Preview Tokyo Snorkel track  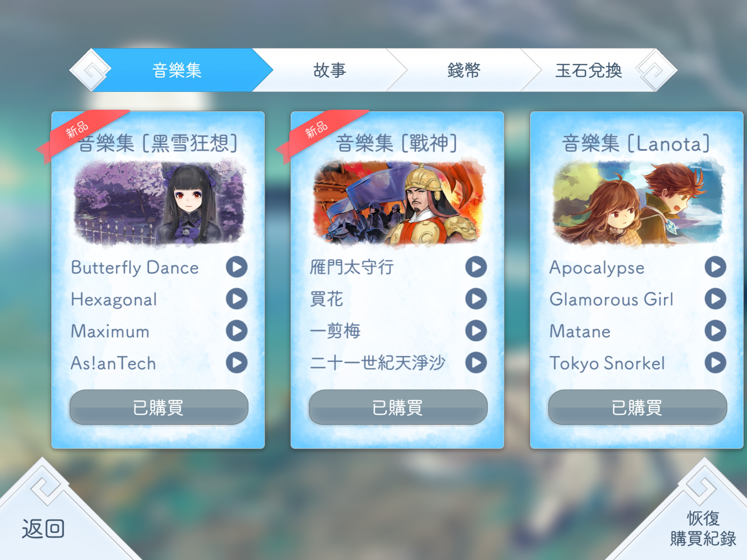click(715, 363)
